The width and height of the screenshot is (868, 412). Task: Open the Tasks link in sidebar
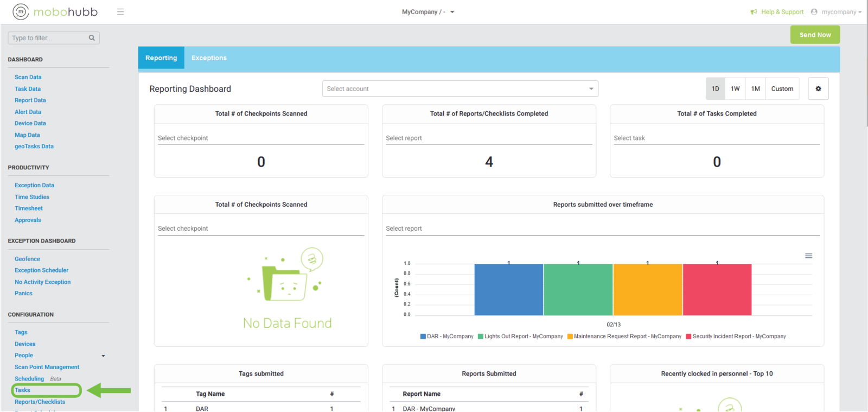23,390
